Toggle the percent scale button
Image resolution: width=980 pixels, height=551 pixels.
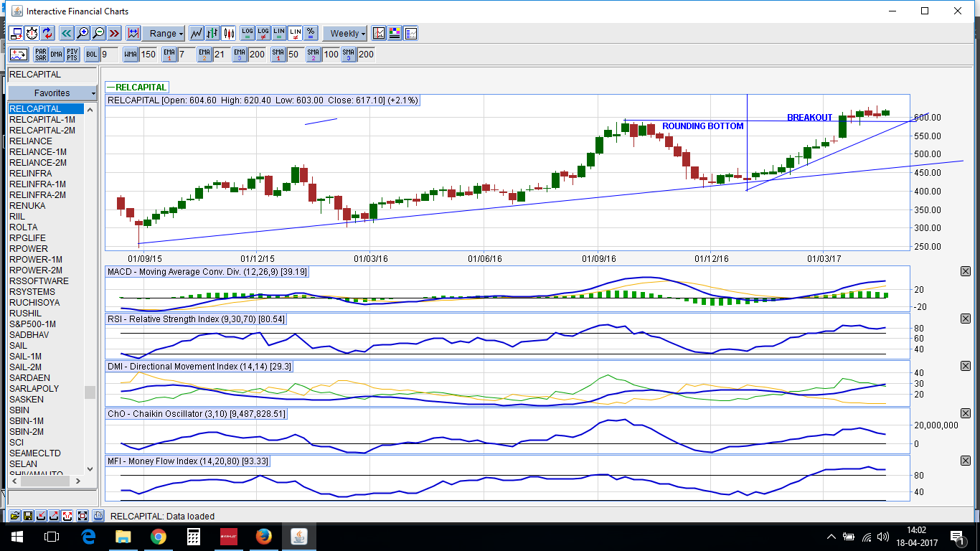[x=311, y=33]
